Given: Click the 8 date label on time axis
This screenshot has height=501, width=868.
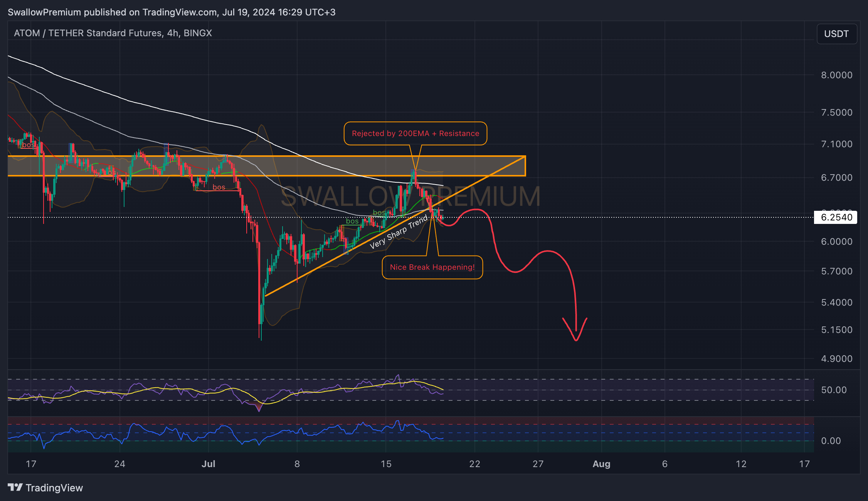Looking at the screenshot, I should point(297,464).
